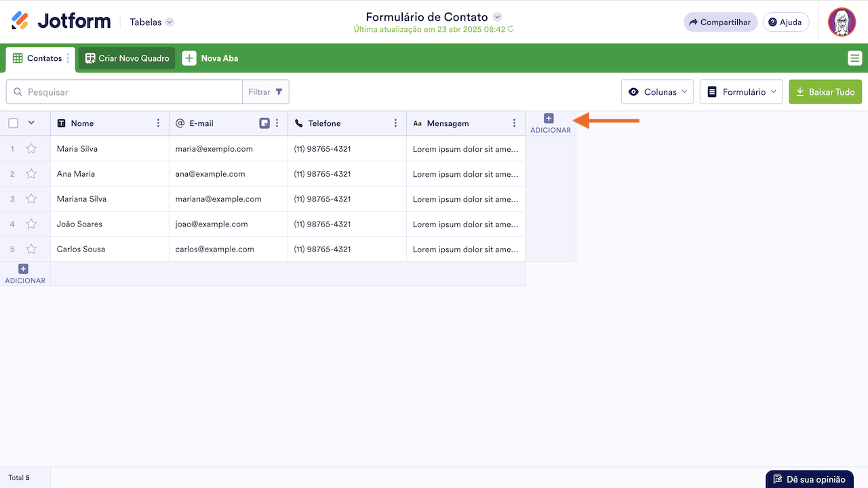Click the Compartilhar share button
The width and height of the screenshot is (868, 488).
720,22
